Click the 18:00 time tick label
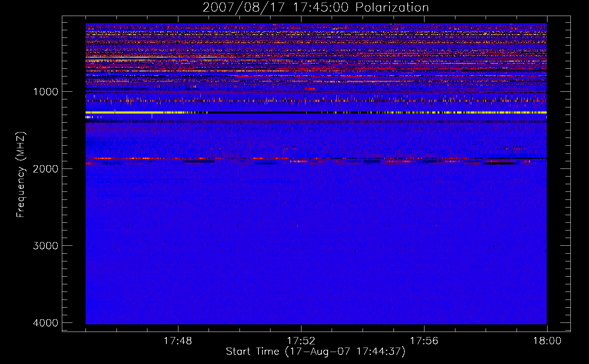The height and width of the screenshot is (364, 589). [547, 341]
